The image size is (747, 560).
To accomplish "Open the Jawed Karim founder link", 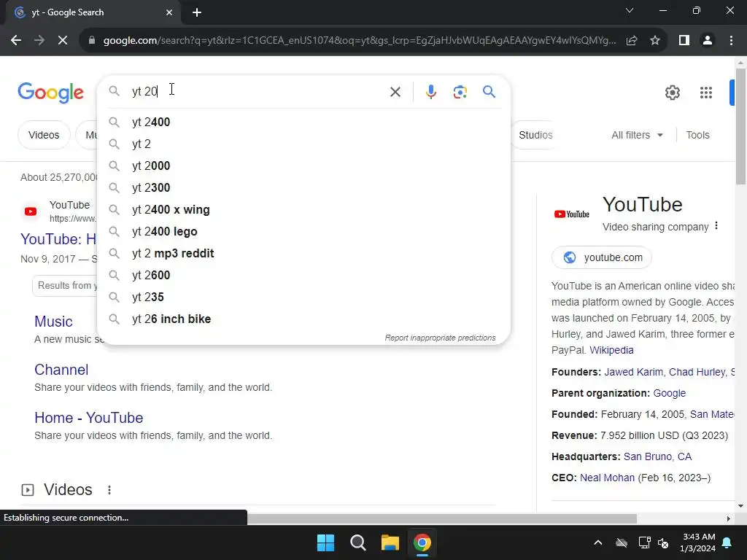I will pos(633,372).
